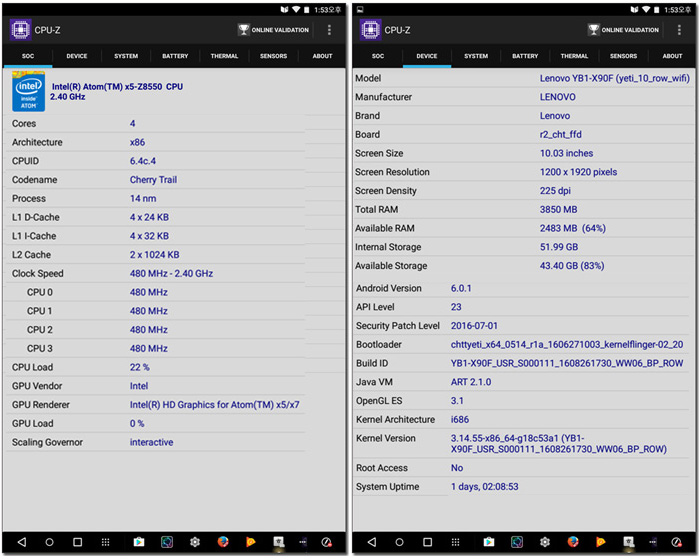
Task: Launch Firefox from the Device screen's dock
Action: (573, 542)
